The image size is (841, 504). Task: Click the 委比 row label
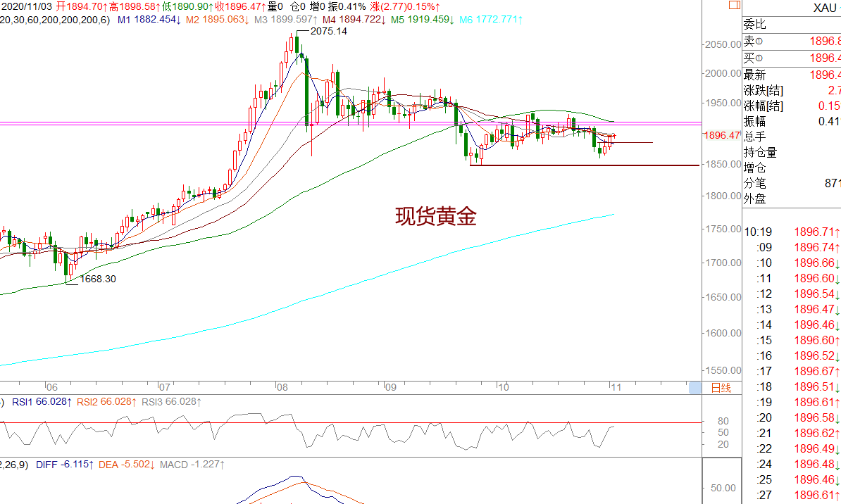click(754, 24)
